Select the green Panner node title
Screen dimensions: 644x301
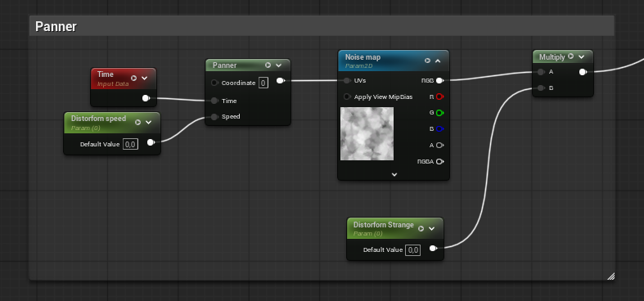[x=225, y=65]
